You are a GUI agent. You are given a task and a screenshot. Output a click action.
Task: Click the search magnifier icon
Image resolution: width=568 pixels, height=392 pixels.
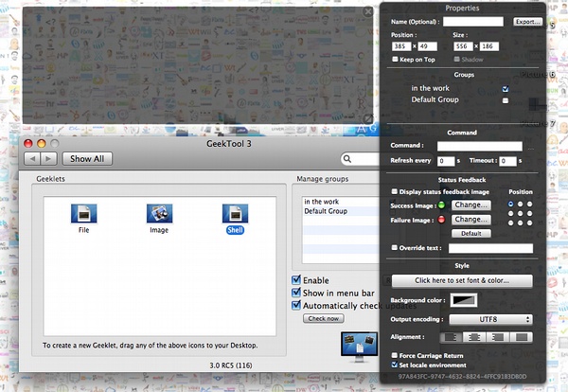pos(347,159)
